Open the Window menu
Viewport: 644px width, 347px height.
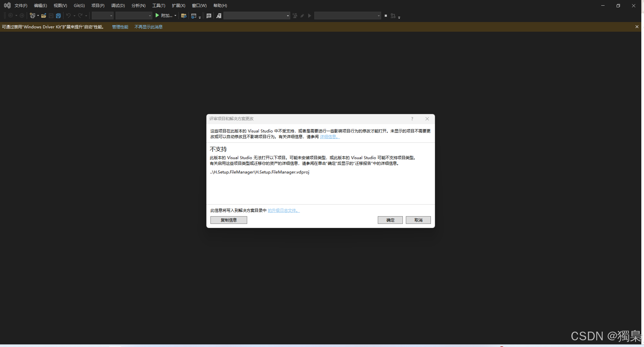point(199,5)
